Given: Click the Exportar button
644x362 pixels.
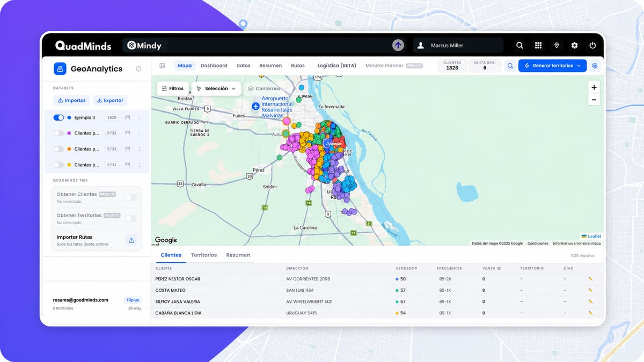Looking at the screenshot, I should coord(110,100).
